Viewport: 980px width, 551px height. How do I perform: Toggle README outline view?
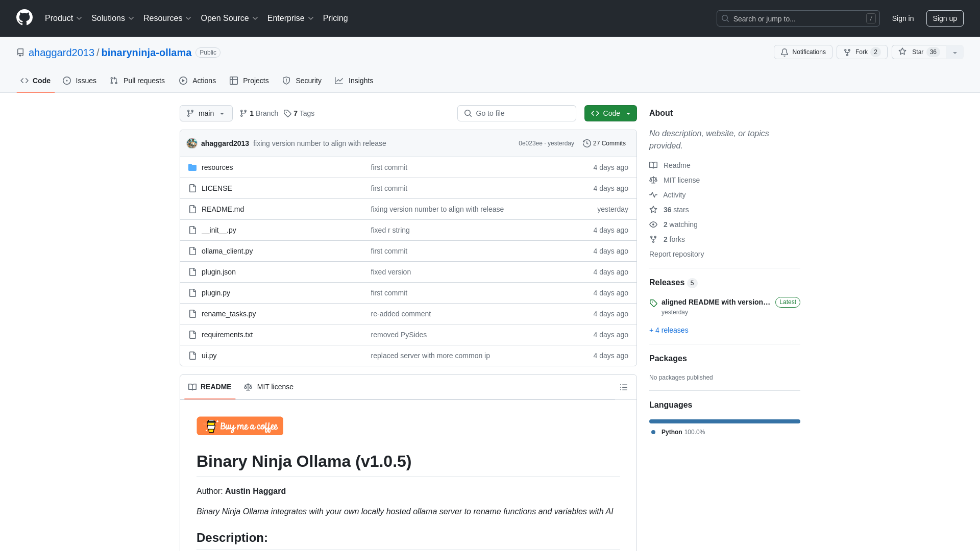point(624,388)
